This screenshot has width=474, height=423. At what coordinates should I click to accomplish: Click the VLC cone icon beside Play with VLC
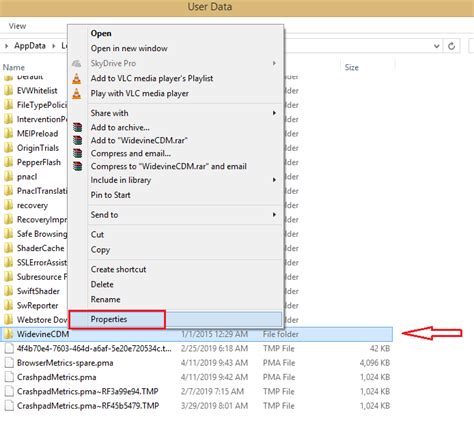pos(77,93)
